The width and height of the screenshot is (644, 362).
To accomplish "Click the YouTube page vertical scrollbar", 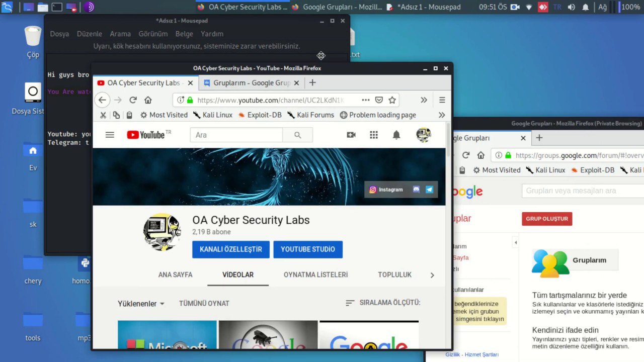I will pyautogui.click(x=448, y=141).
